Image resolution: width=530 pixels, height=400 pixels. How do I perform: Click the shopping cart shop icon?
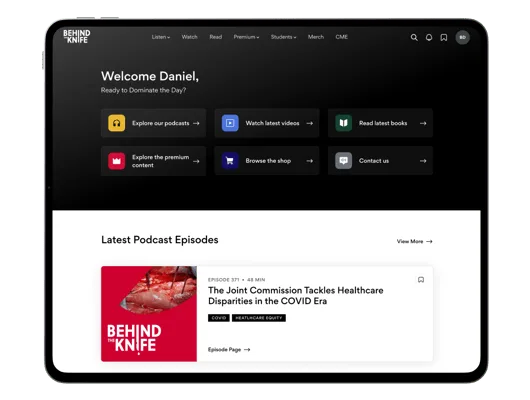point(230,161)
